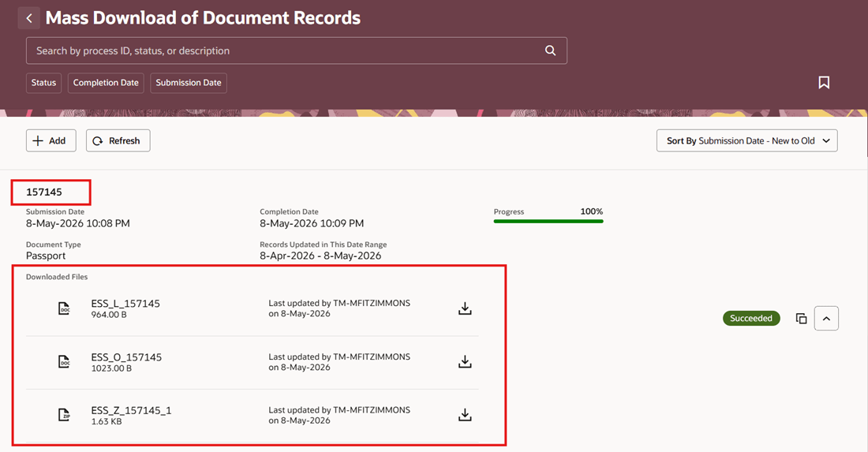Download the ESS_O_157145 file
868x452 pixels.
[465, 361]
